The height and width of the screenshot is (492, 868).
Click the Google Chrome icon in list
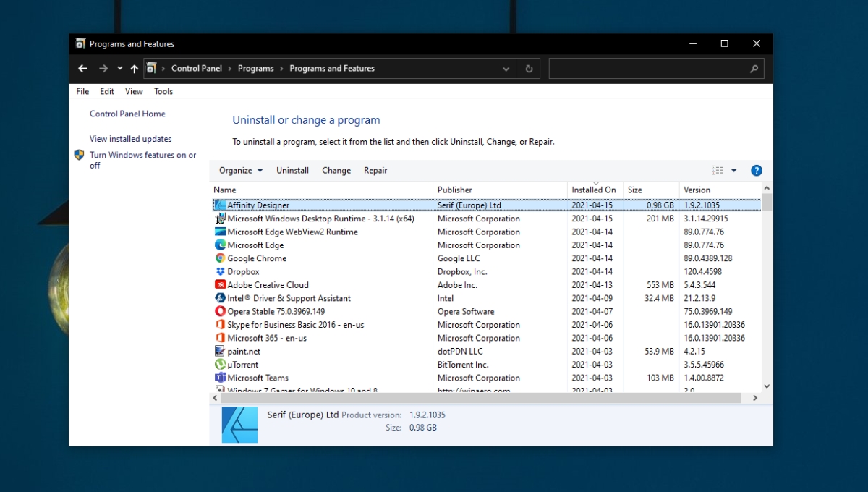click(x=221, y=258)
